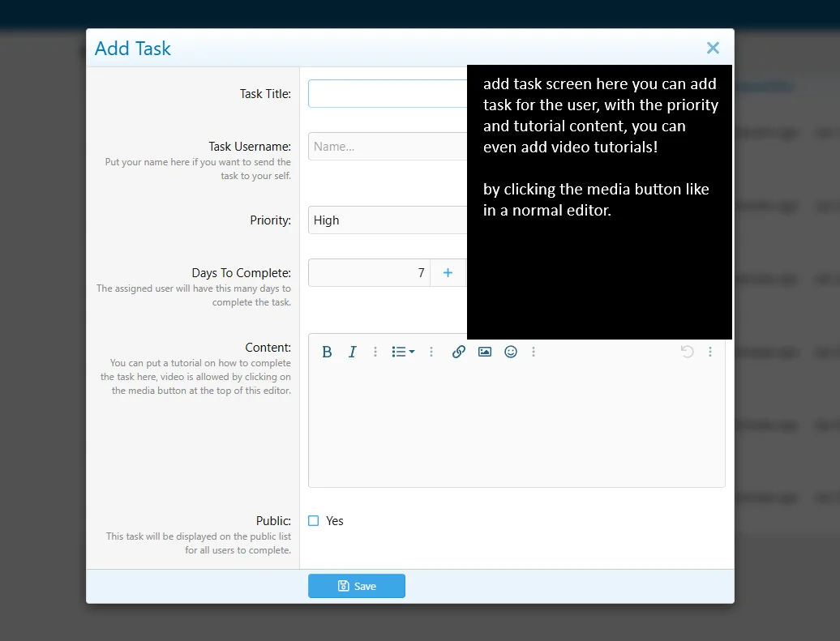This screenshot has height=641, width=840.
Task: Expand more options beside the list button
Action: 431,352
